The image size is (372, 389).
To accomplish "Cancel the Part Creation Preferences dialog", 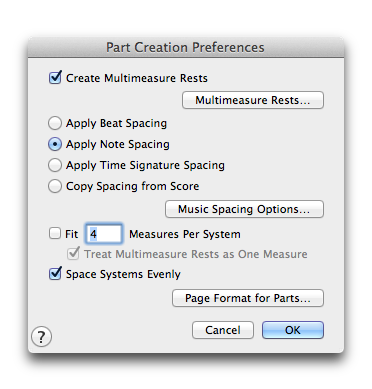I will click(223, 330).
